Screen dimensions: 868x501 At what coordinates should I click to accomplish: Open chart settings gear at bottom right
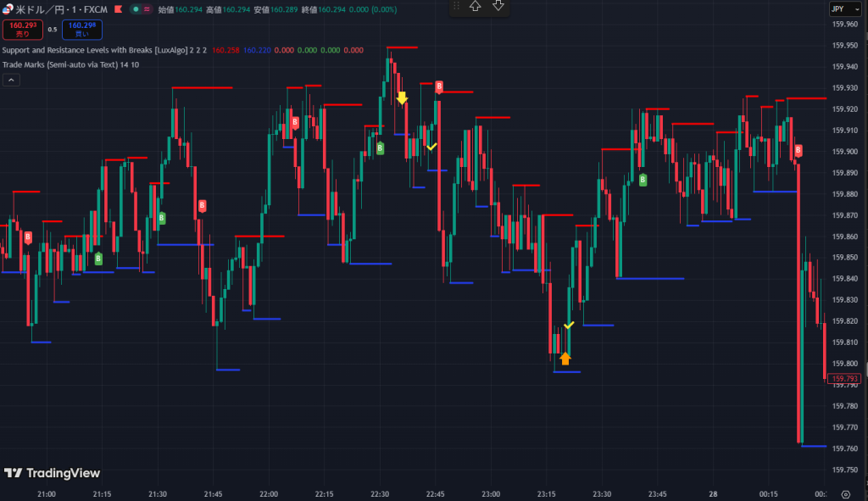click(845, 494)
